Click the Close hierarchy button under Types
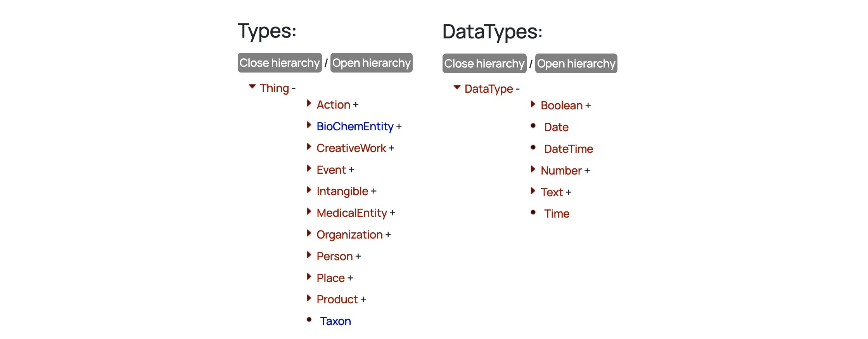The width and height of the screenshot is (868, 339). pyautogui.click(x=279, y=63)
